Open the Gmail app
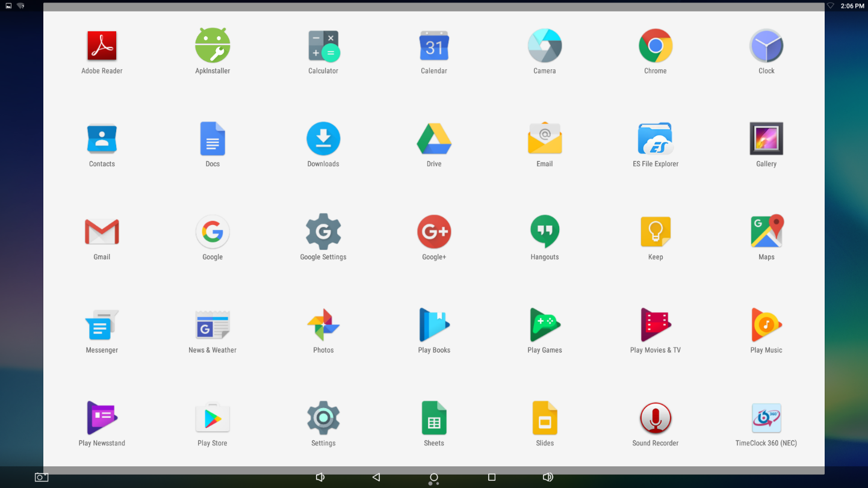Image resolution: width=868 pixels, height=488 pixels. pyautogui.click(x=102, y=232)
